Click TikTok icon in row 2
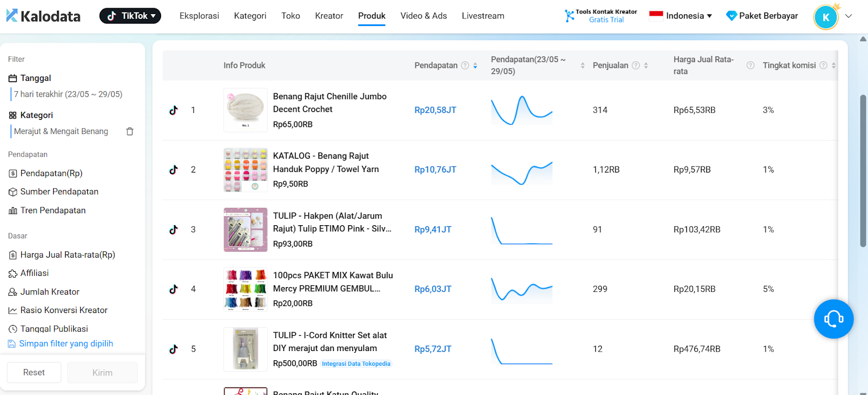The image size is (868, 395). (174, 170)
